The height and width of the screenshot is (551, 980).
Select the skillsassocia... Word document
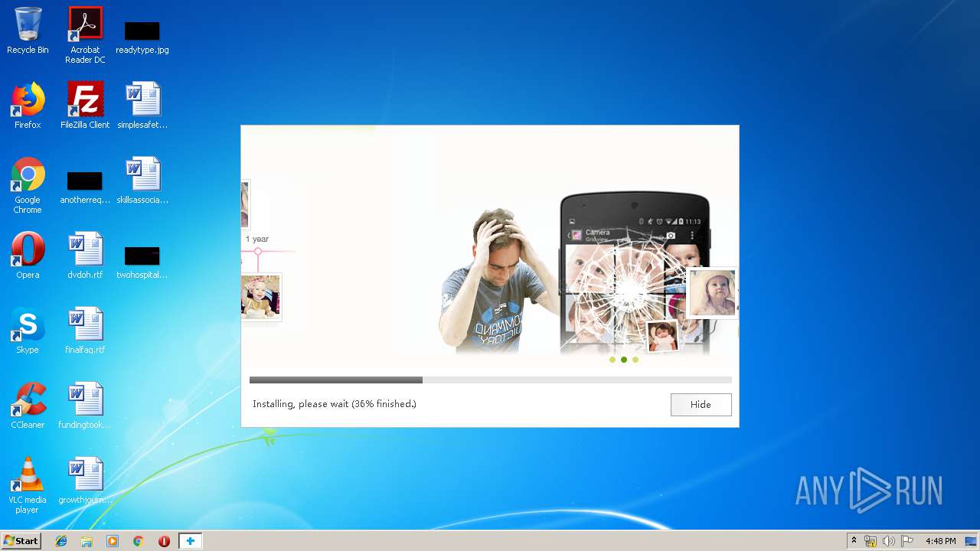(142, 181)
